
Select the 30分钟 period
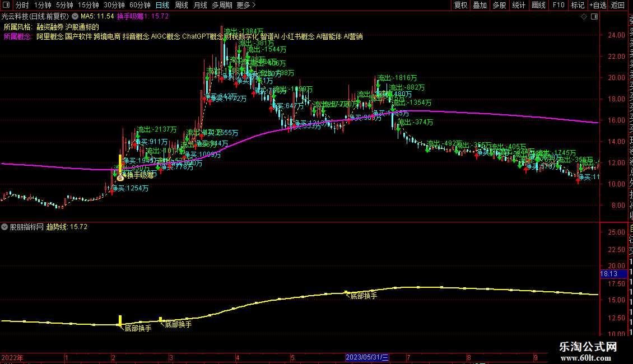[114, 5]
